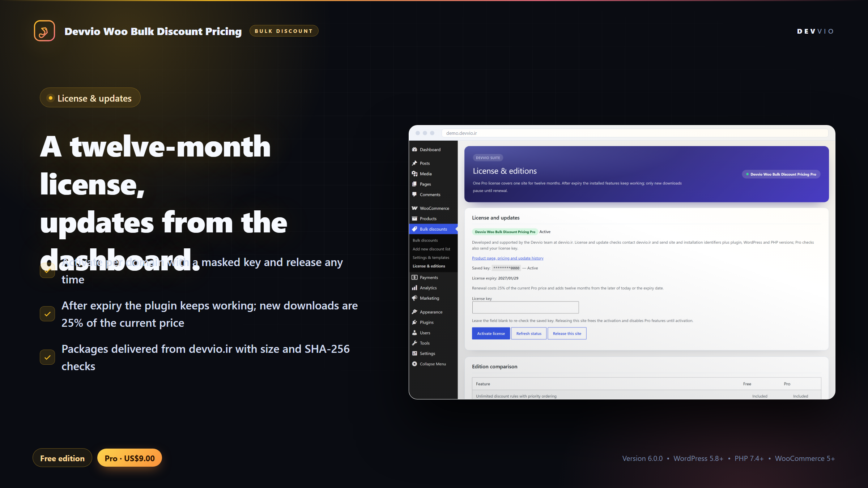
Task: Click the Refresh status button
Action: coord(529,333)
